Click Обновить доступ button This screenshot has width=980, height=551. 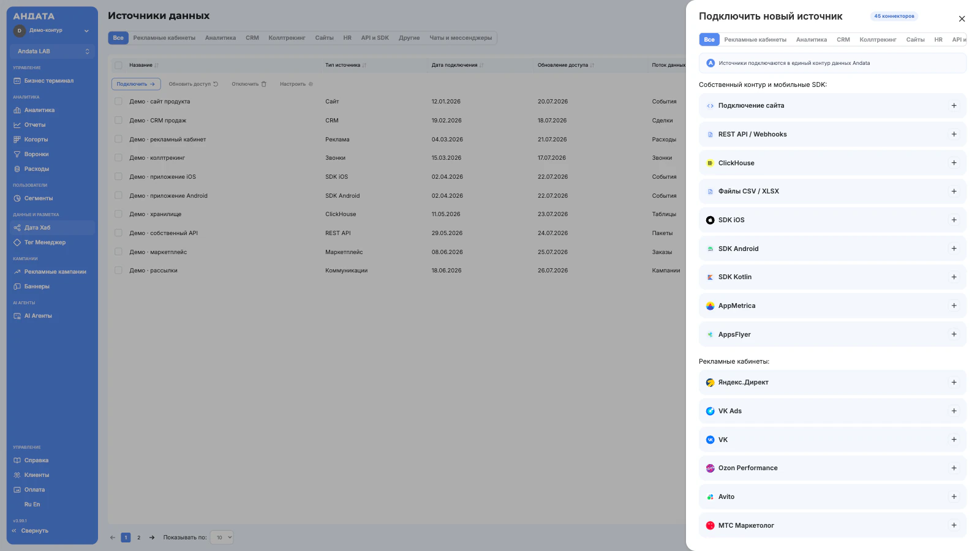point(194,84)
